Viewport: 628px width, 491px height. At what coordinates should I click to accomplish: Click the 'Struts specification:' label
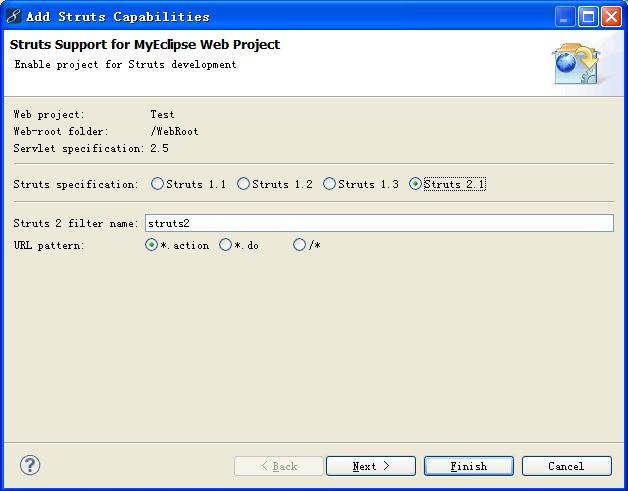click(x=76, y=184)
